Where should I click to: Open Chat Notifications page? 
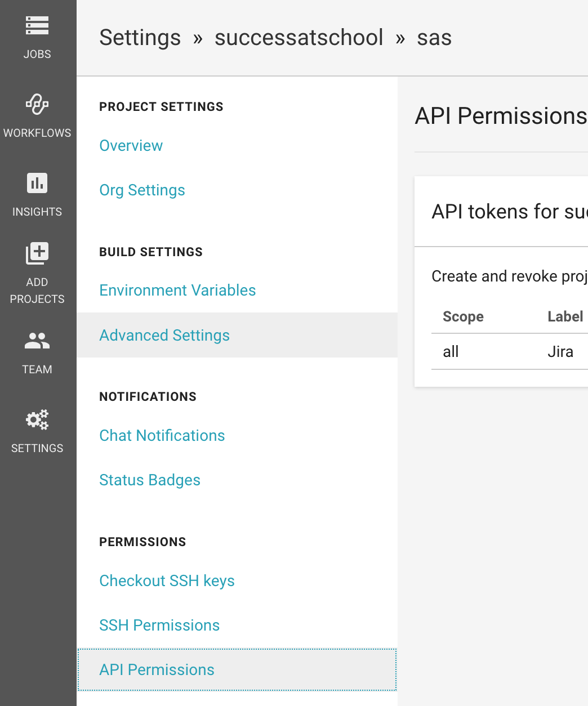[x=162, y=436]
